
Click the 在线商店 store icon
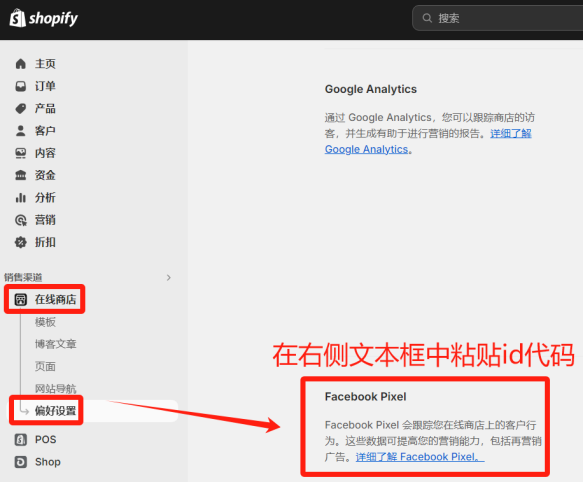[x=20, y=299]
